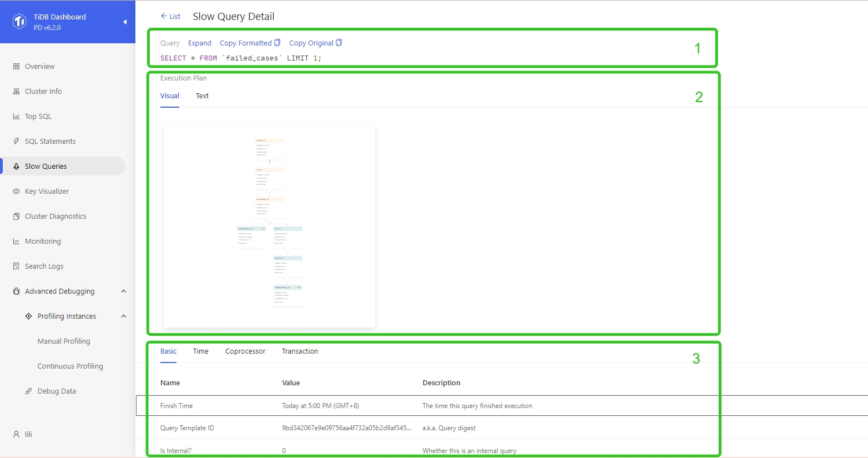The height and width of the screenshot is (458, 868).
Task: Click the Key Visualizer eye icon
Action: 16,192
